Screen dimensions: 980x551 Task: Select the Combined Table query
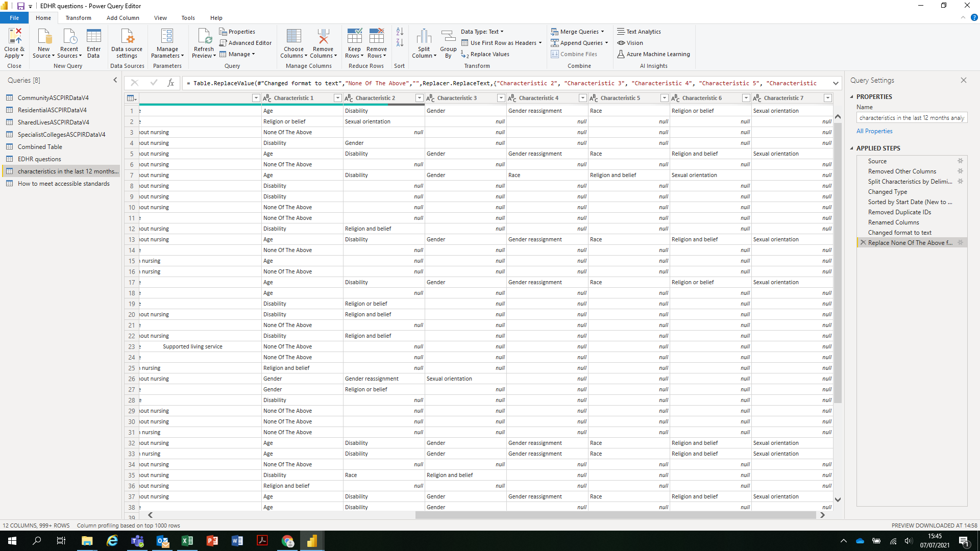click(x=40, y=147)
